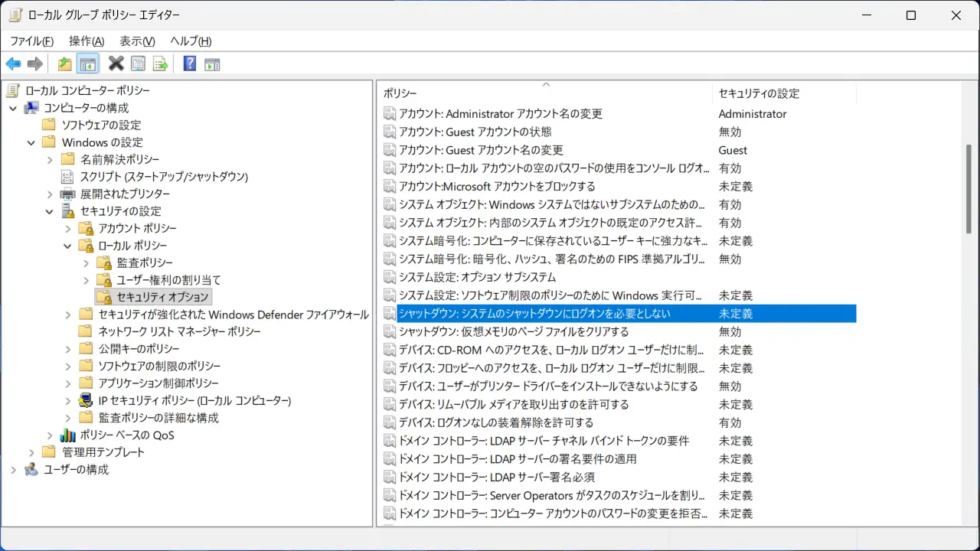Image resolution: width=980 pixels, height=551 pixels.
Task: Open the 操作(A) menu
Action: click(87, 41)
